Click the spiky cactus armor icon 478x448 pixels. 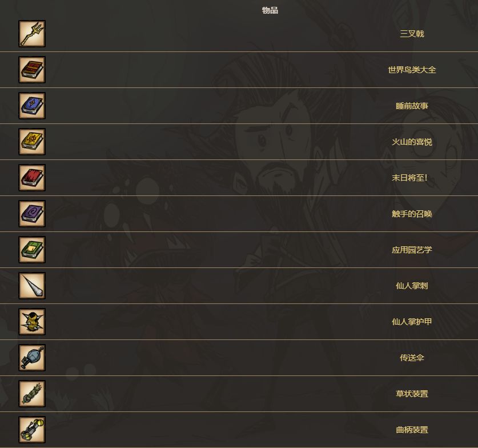[32, 322]
